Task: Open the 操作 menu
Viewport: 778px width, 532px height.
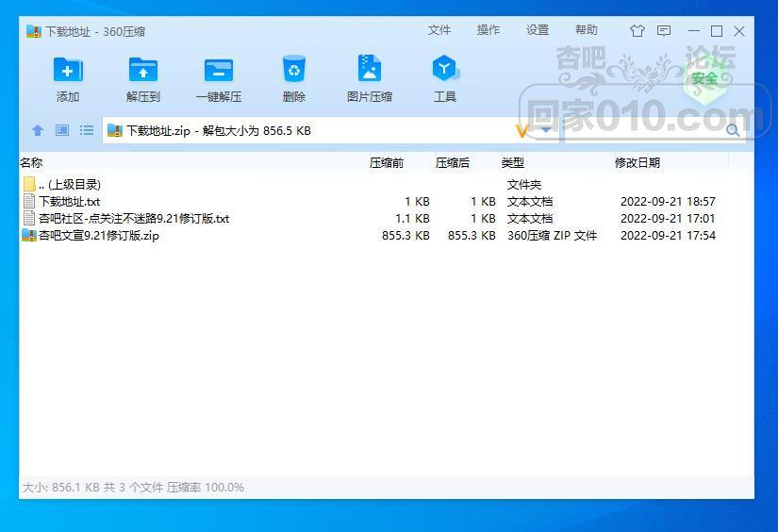Action: pyautogui.click(x=488, y=30)
